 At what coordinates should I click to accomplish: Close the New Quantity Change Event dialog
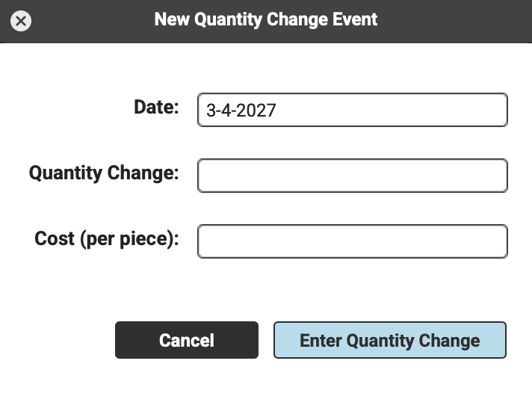[x=22, y=21]
